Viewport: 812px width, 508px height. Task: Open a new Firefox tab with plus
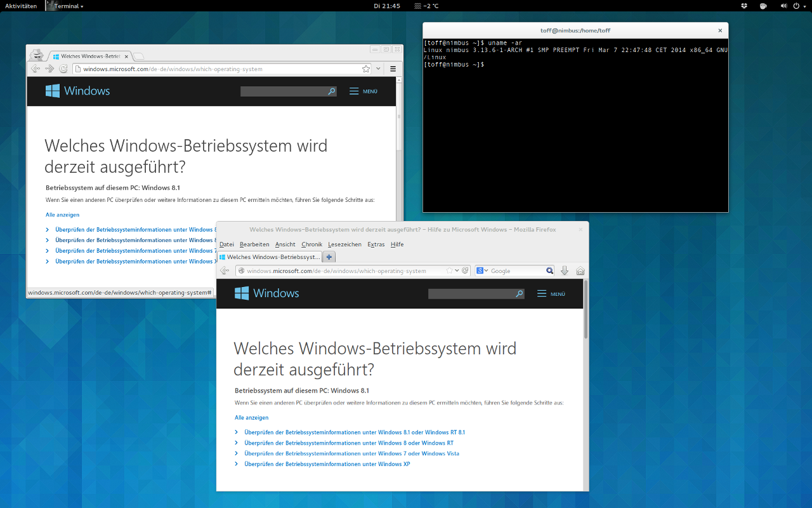[329, 257]
